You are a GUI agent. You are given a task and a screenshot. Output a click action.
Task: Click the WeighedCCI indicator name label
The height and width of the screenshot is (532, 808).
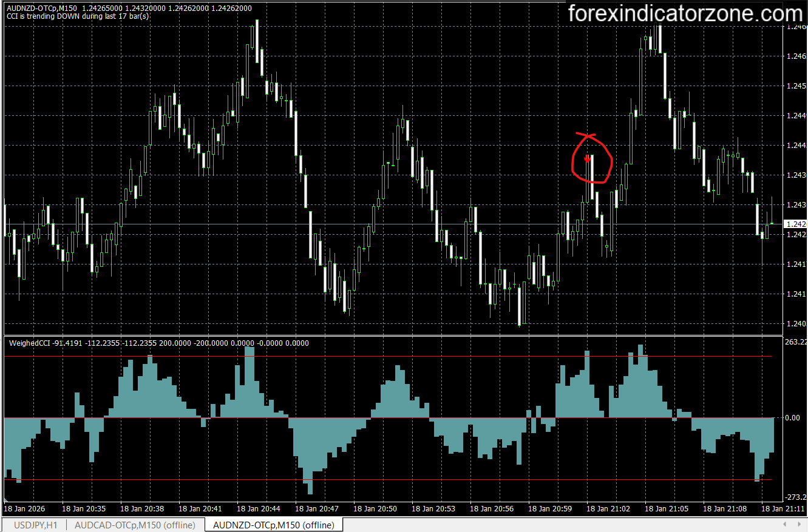click(28, 343)
